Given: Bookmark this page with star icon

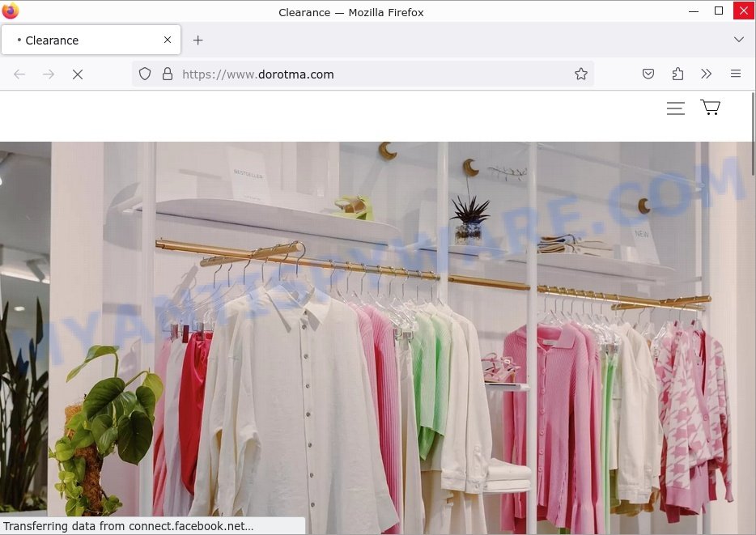Looking at the screenshot, I should [581, 74].
